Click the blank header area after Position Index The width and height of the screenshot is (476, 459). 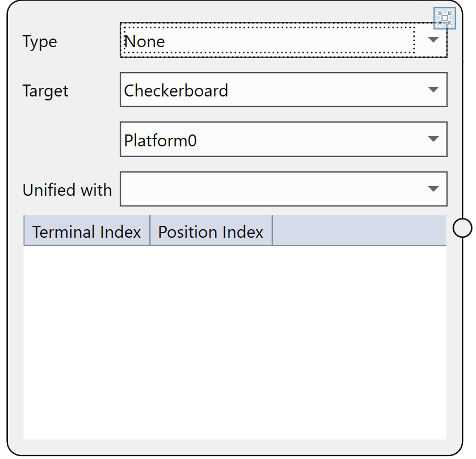coord(359,231)
